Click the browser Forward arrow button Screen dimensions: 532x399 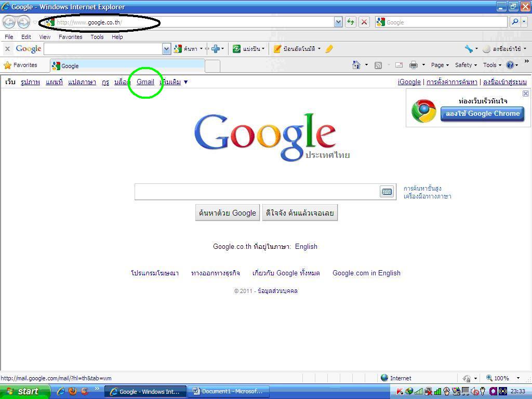23,22
